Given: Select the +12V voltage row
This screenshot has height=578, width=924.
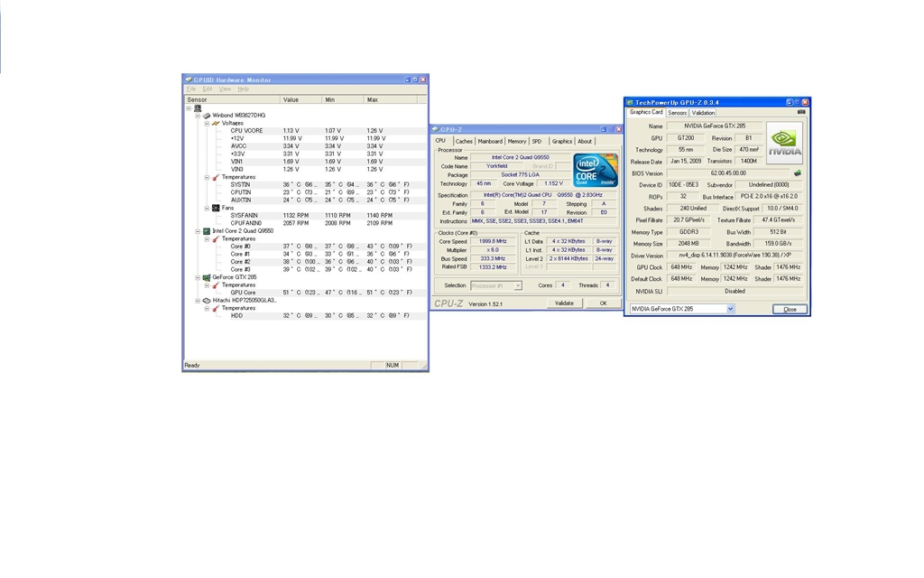Looking at the screenshot, I should [x=305, y=138].
